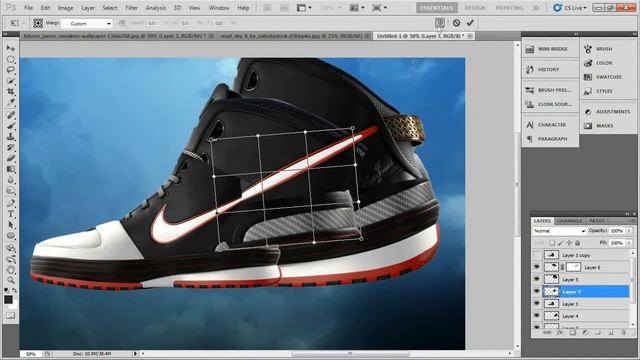Select the Hand tool
Image resolution: width=640 pixels, height=360 pixels.
(11, 269)
